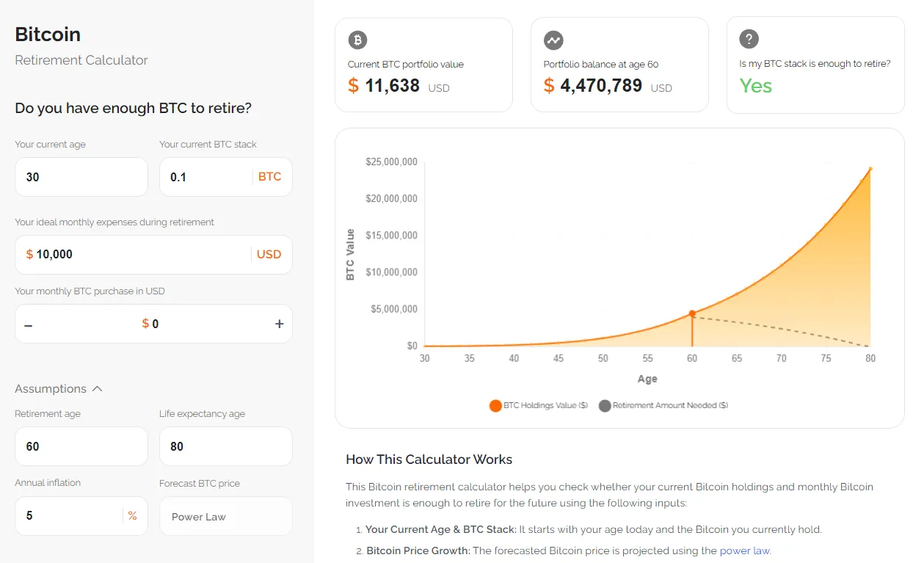
Task: Click the end point of curve at age 80
Action: [870, 169]
